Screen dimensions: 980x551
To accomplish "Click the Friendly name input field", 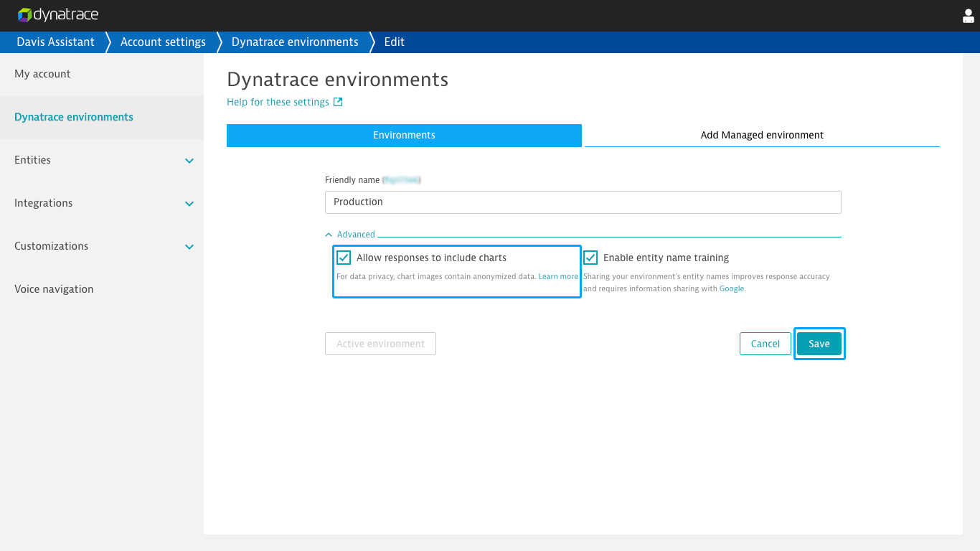I will point(583,202).
